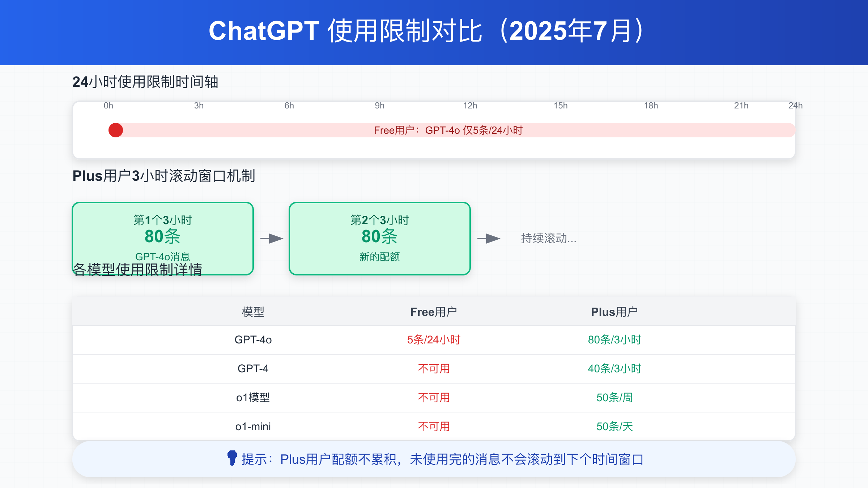The image size is (868, 488).
Task: Click the arrow before '持续滚动...'
Action: pos(489,239)
